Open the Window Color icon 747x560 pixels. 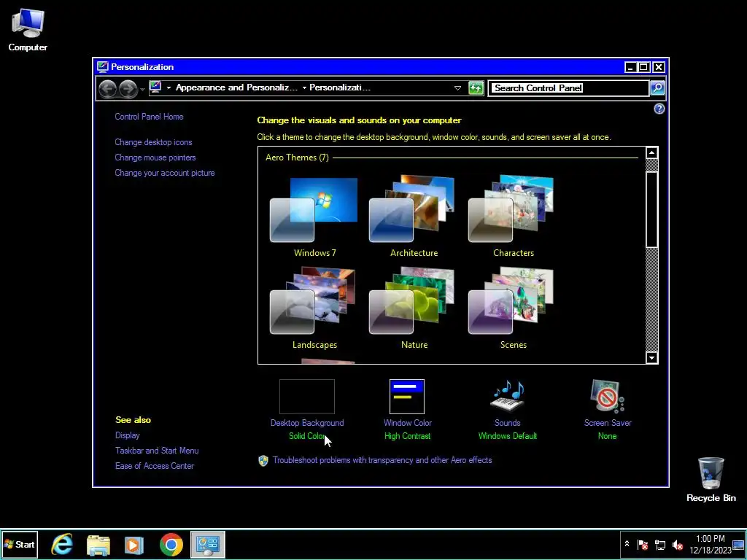point(407,397)
